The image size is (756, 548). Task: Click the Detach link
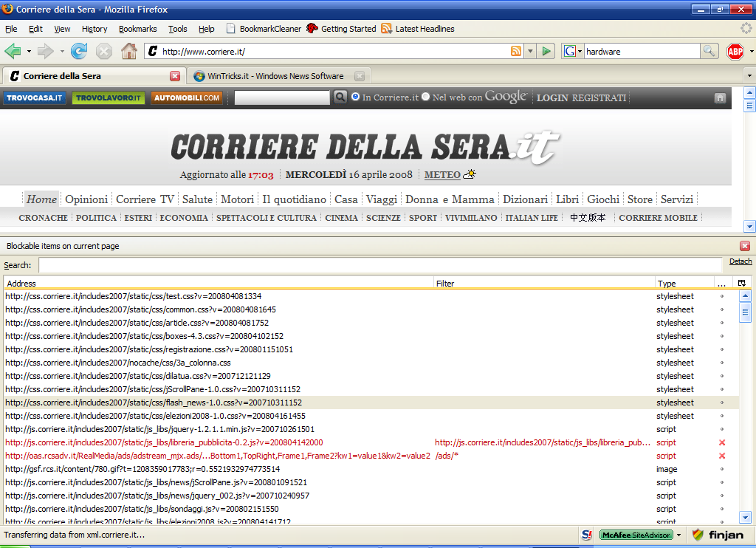coord(740,261)
